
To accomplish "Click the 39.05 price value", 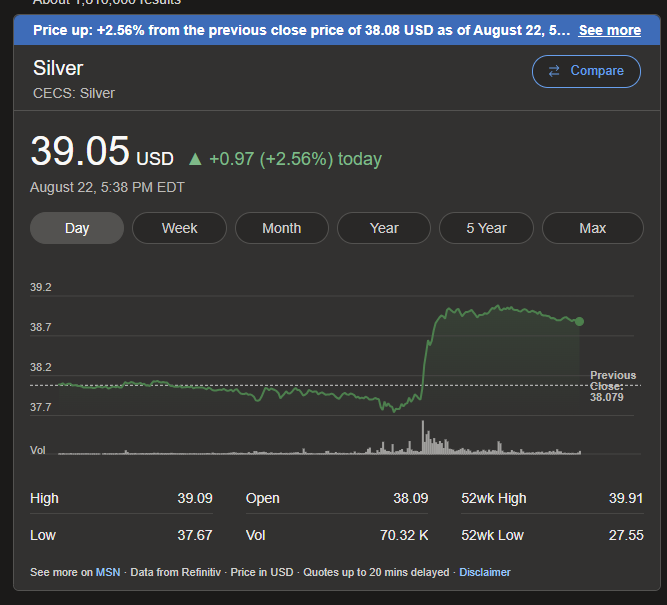I will (x=80, y=151).
